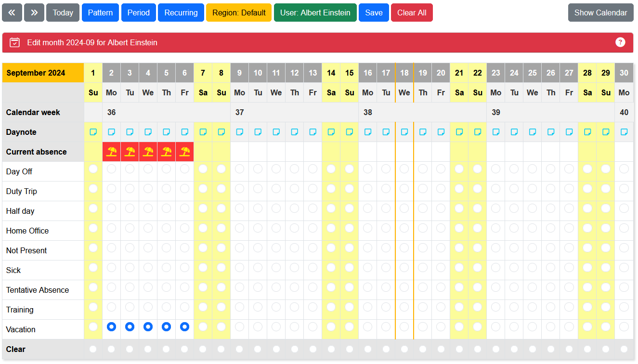638x364 pixels.
Task: Click the vacation umbrella icon on September 2
Action: coord(112,152)
